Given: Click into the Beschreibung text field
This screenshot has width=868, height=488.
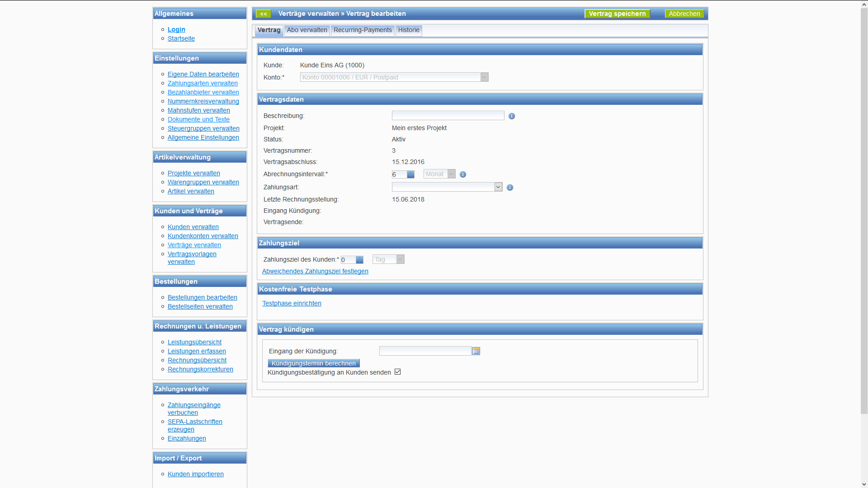Looking at the screenshot, I should 448,116.
